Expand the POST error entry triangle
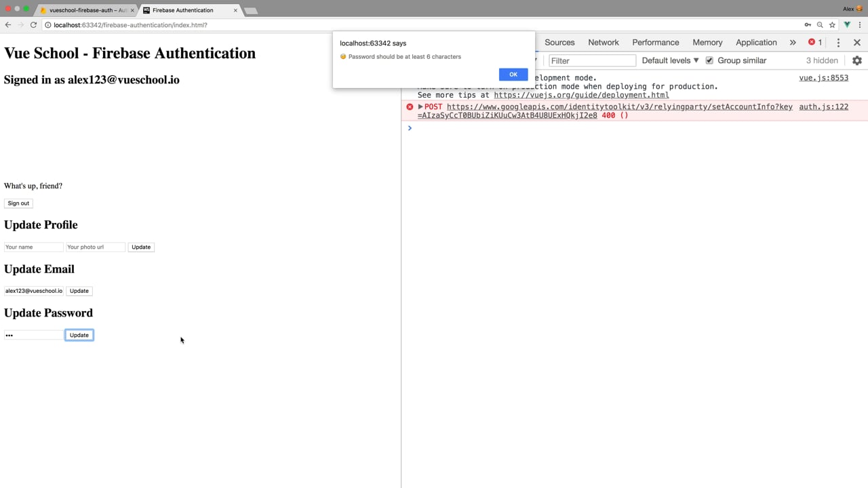Screen dimensions: 868x488 [x=420, y=107]
